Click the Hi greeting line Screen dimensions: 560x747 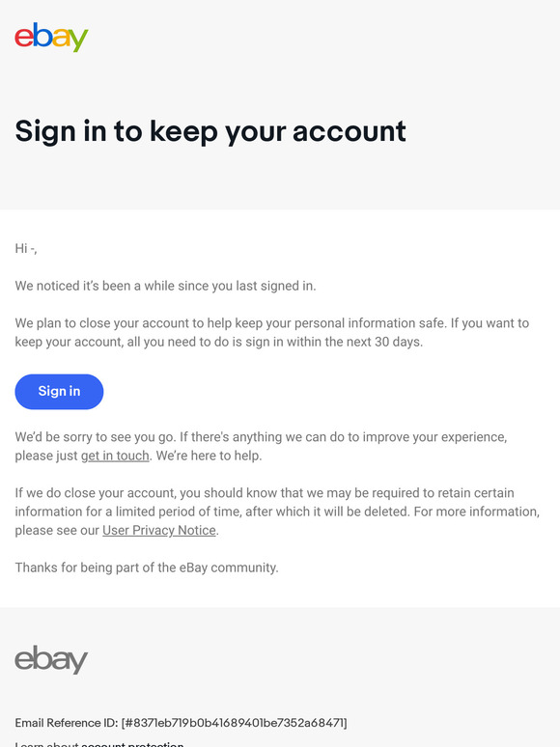(26, 248)
